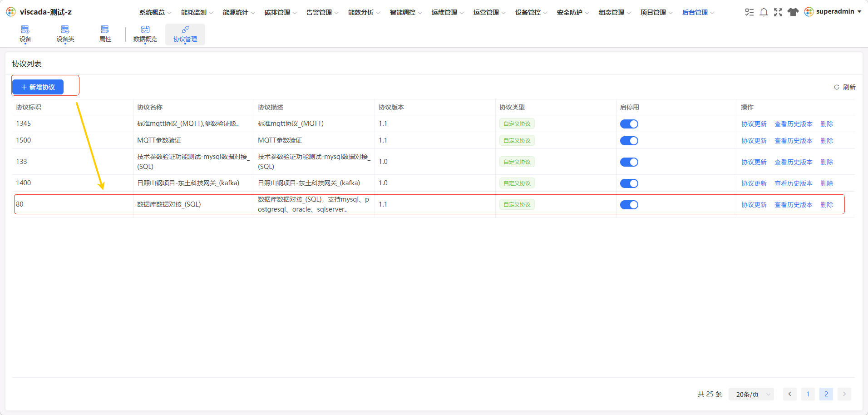
Task: Open the 数据概览 section icon
Action: pyautogui.click(x=145, y=30)
